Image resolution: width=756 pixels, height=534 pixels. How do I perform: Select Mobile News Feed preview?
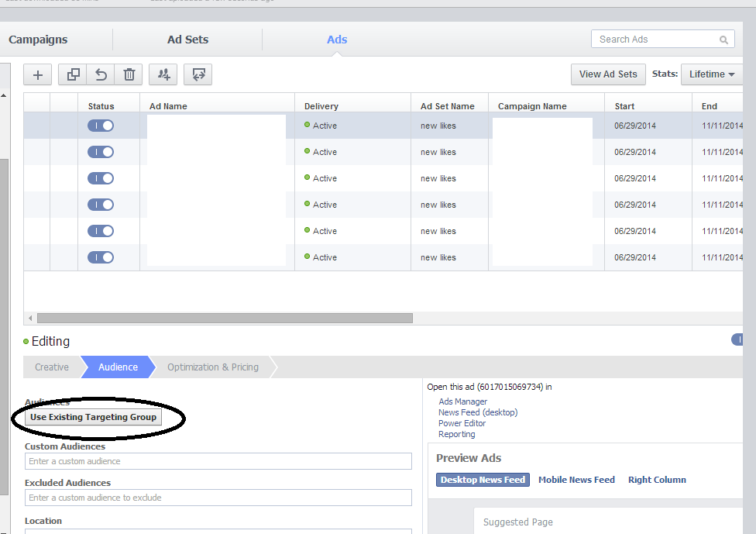point(576,480)
